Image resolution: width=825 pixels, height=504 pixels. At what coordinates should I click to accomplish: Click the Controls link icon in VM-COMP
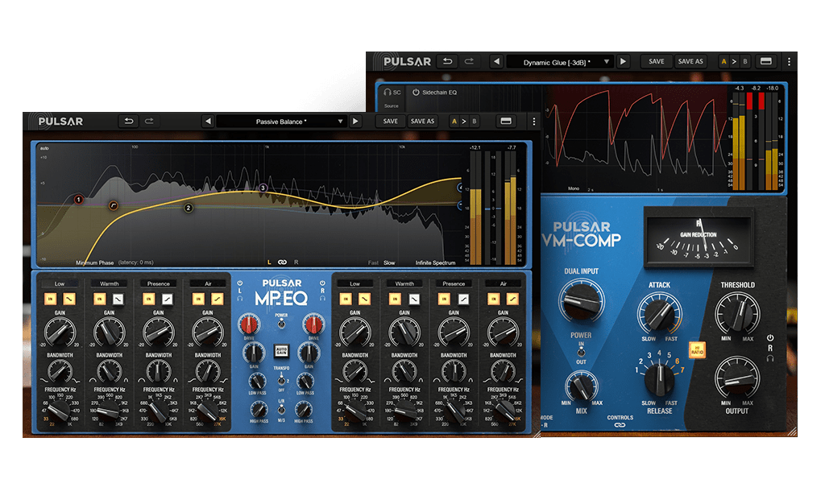click(620, 426)
